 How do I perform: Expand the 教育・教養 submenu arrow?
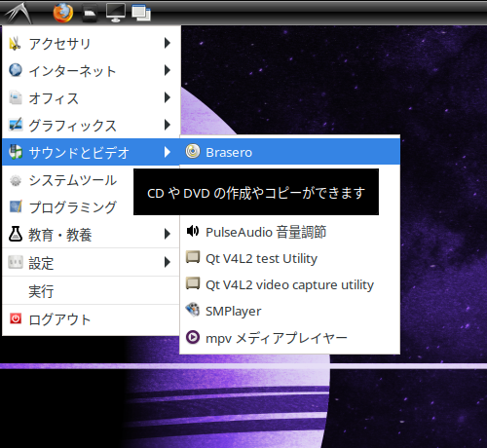(x=168, y=234)
